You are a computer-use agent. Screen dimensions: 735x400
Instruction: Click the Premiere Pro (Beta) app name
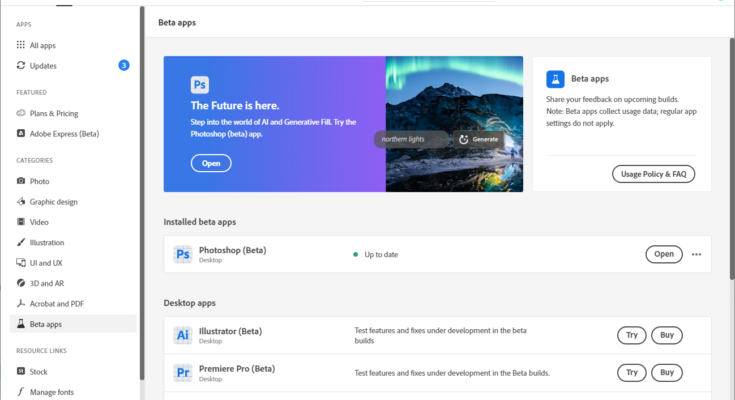(237, 369)
